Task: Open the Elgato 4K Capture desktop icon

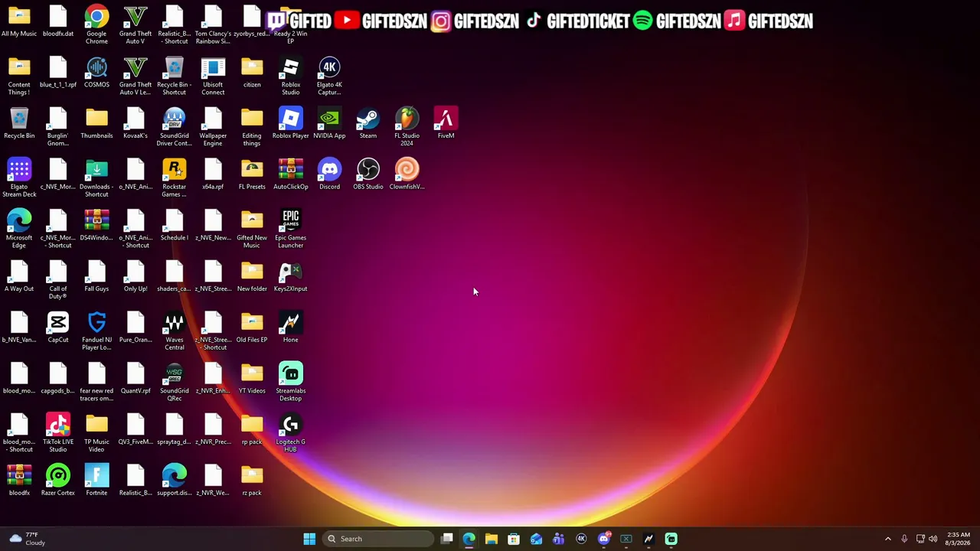Action: pos(329,76)
